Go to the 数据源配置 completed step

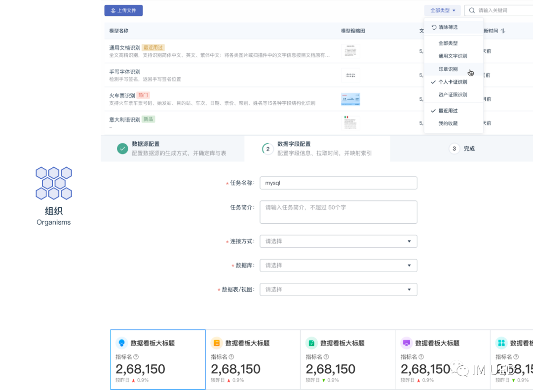146,148
